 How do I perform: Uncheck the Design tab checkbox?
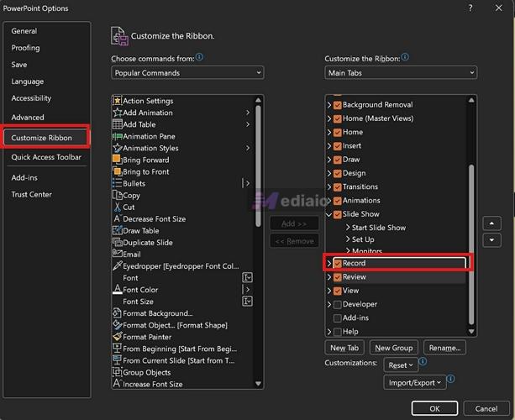(337, 173)
